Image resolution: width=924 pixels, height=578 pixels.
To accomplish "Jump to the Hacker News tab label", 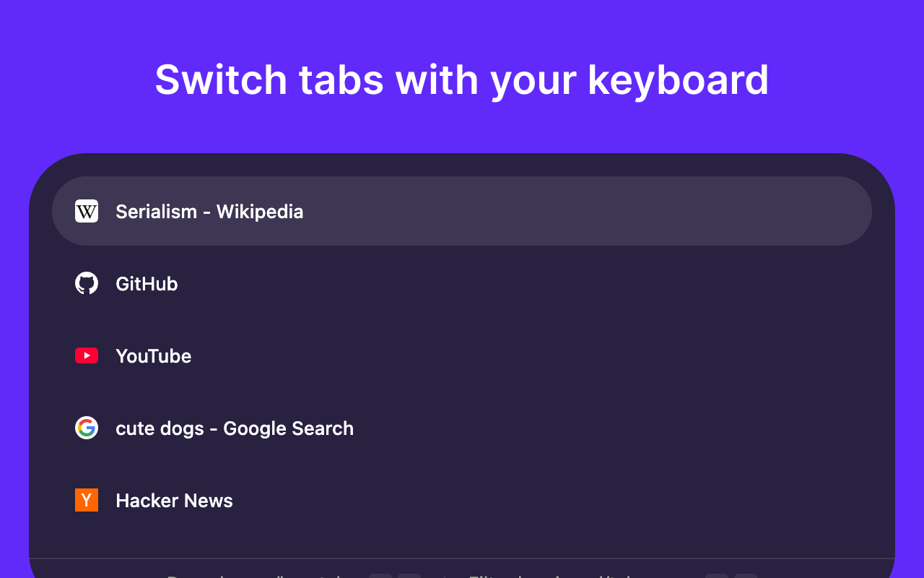I will pyautogui.click(x=174, y=501).
